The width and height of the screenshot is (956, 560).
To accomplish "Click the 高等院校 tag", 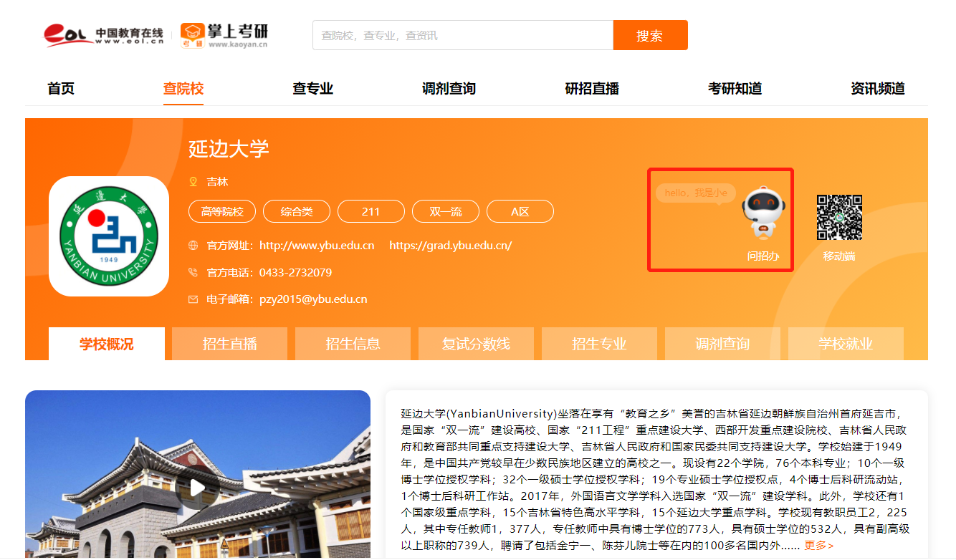I will [222, 212].
